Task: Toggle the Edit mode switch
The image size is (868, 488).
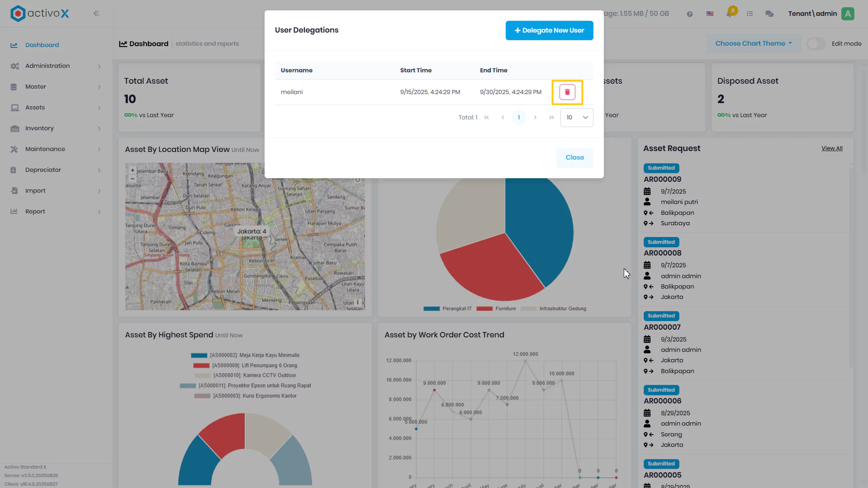Action: 816,44
